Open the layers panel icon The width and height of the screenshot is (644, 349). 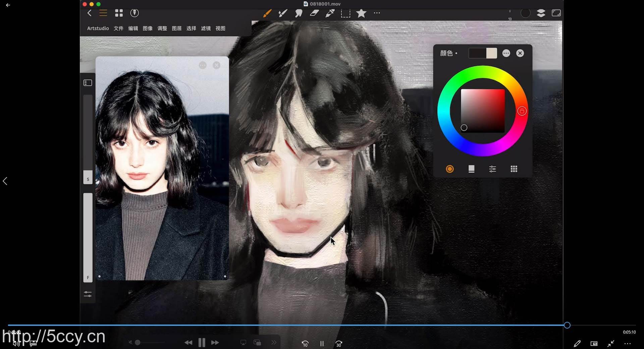click(x=541, y=13)
